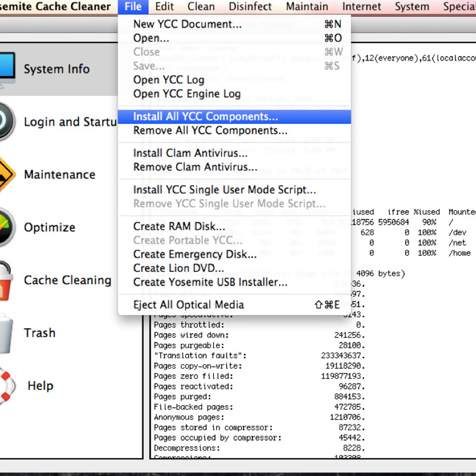Click the Cache Cleaning house icon

point(6,280)
